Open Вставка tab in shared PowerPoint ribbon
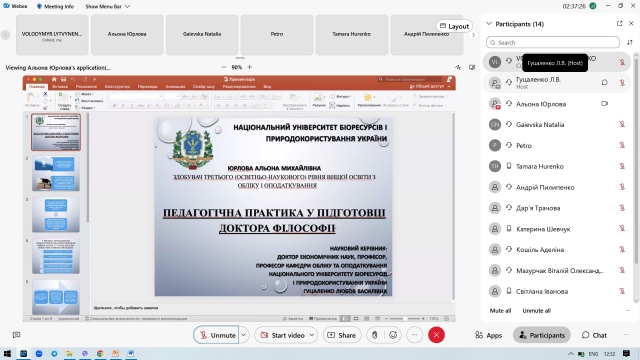Image resolution: width=640 pixels, height=360 pixels. point(60,87)
